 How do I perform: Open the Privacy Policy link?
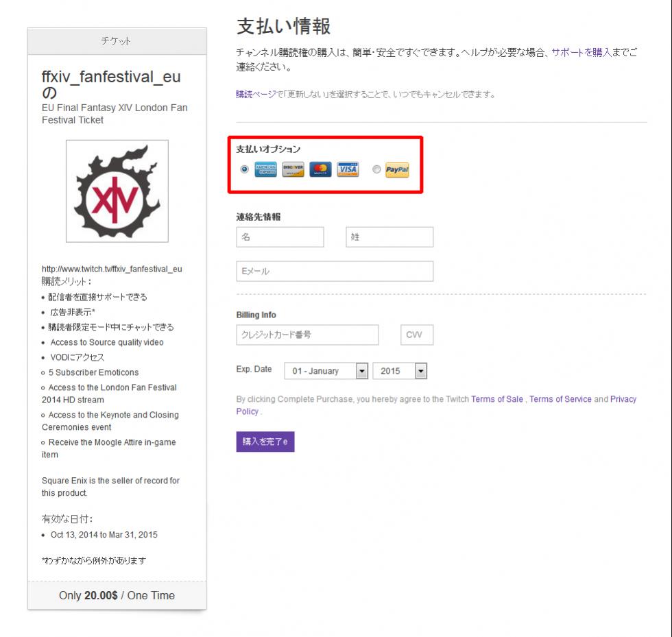pos(623,399)
